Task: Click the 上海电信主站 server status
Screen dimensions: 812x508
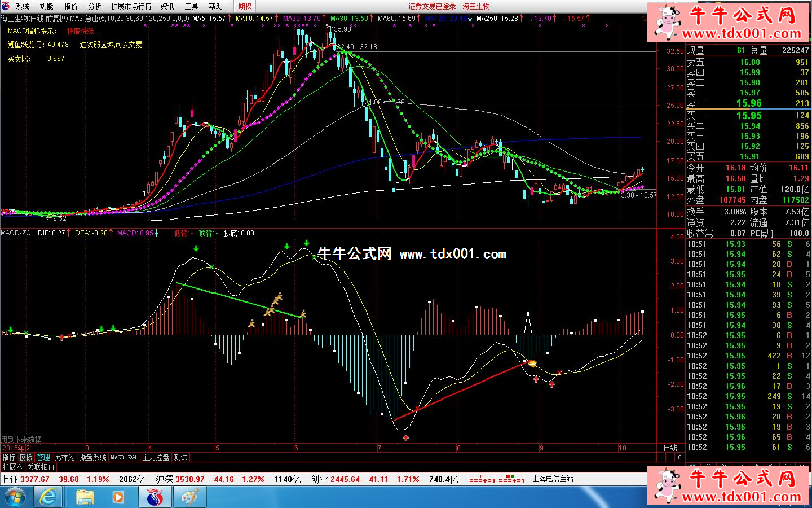Action: click(x=553, y=479)
